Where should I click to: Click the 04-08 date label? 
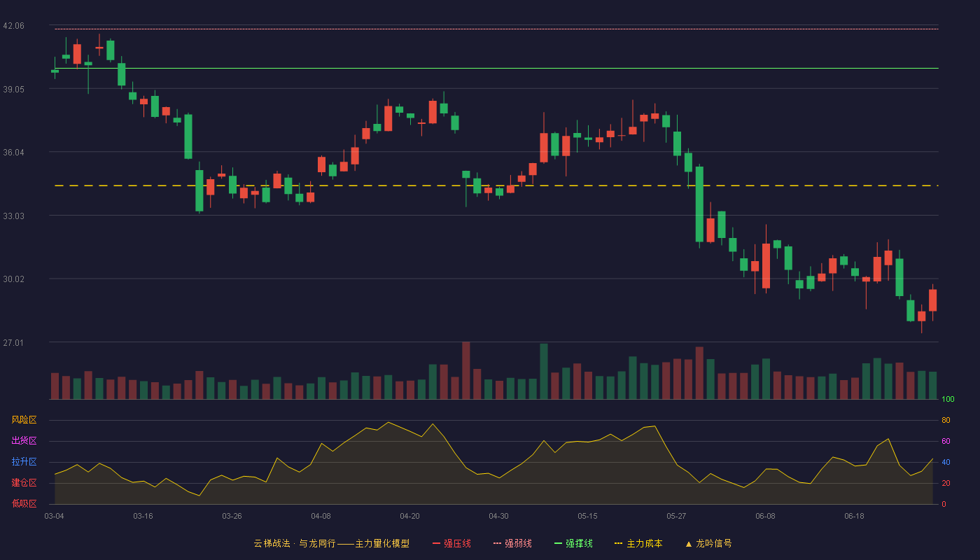(x=321, y=516)
